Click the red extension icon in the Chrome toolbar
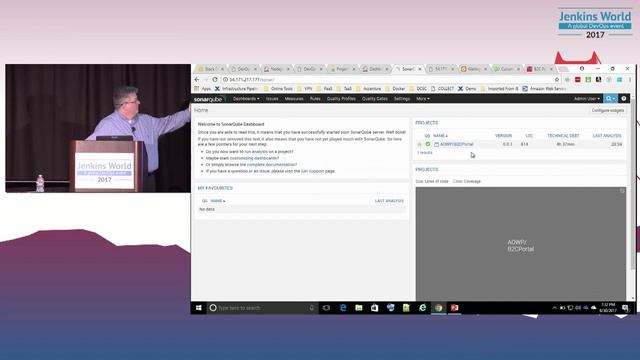This screenshot has height=360, width=640. pyautogui.click(x=578, y=80)
